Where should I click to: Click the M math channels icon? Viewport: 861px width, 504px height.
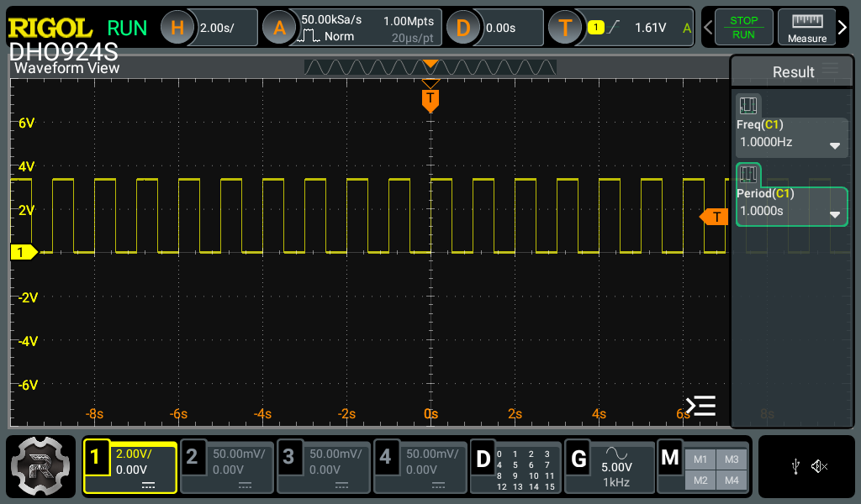670,458
